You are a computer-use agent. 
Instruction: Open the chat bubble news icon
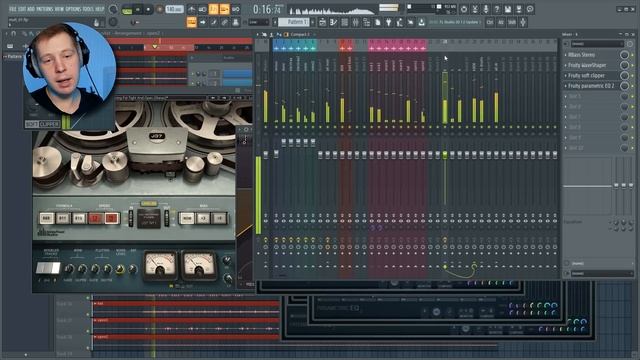click(x=530, y=9)
